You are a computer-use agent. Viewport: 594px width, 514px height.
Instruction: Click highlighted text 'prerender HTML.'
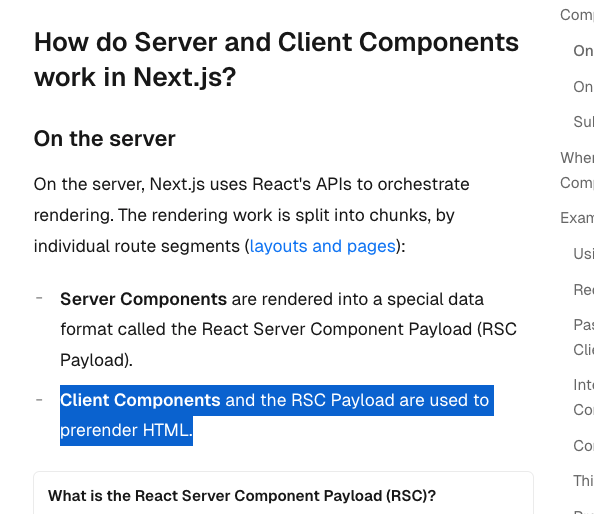click(126, 430)
